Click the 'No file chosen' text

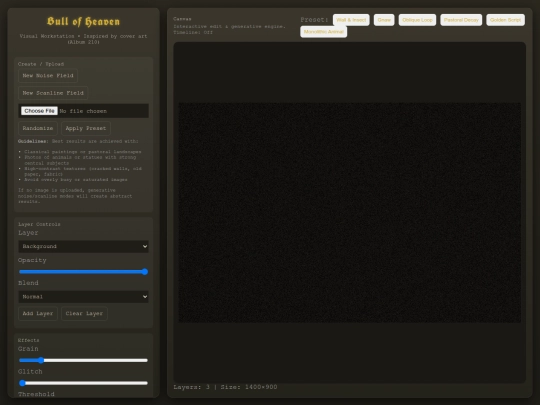[x=83, y=111]
